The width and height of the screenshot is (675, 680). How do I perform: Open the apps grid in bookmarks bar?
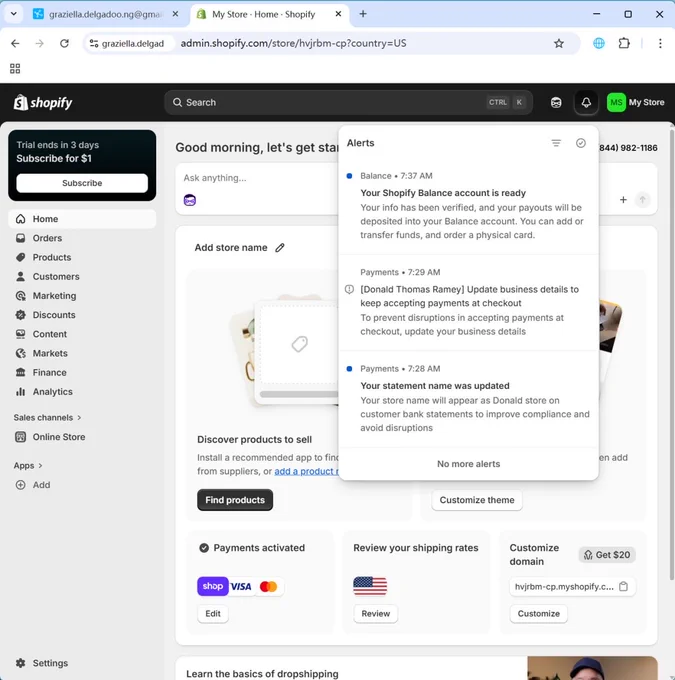point(15,69)
